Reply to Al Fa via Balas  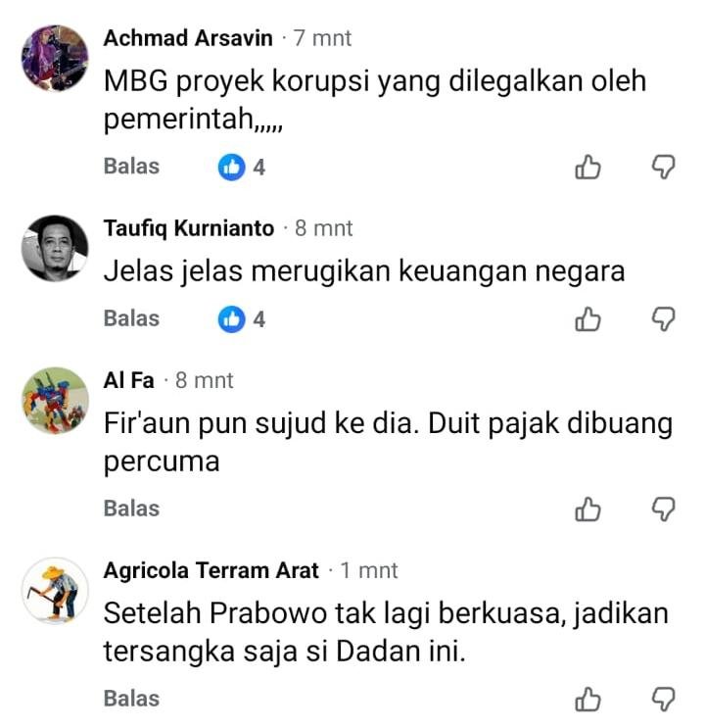pyautogui.click(x=131, y=509)
